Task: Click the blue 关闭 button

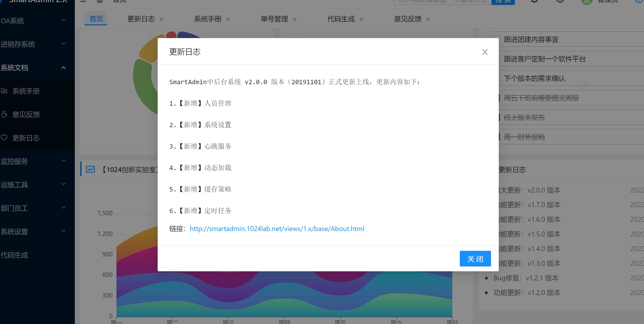Action: pos(475,258)
